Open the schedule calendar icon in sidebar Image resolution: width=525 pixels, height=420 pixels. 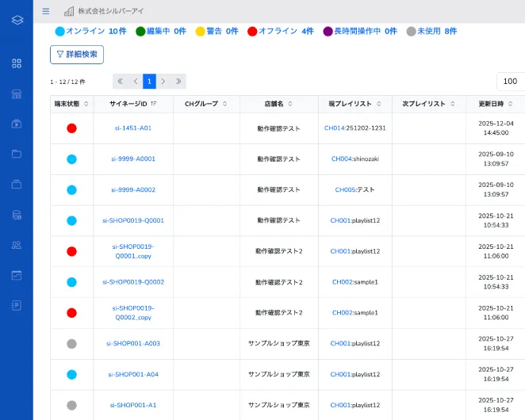17,275
